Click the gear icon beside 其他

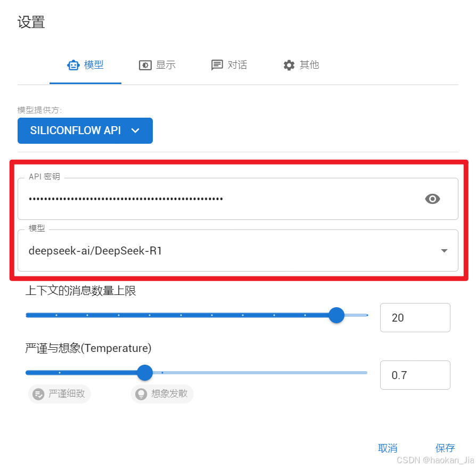(289, 65)
